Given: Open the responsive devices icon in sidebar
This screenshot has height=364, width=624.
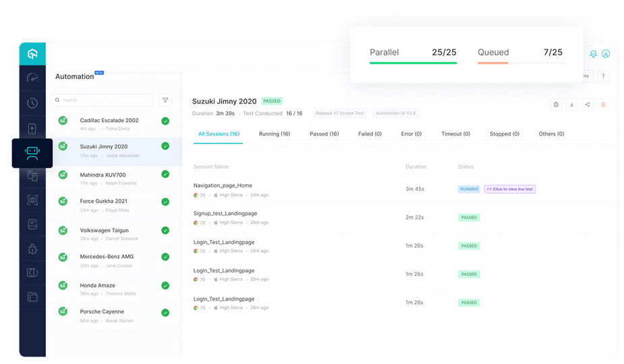Looking at the screenshot, I should click(32, 175).
